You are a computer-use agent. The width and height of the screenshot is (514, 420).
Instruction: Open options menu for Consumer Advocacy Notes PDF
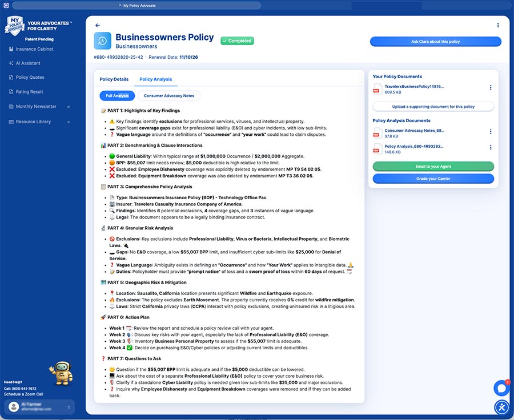click(490, 132)
